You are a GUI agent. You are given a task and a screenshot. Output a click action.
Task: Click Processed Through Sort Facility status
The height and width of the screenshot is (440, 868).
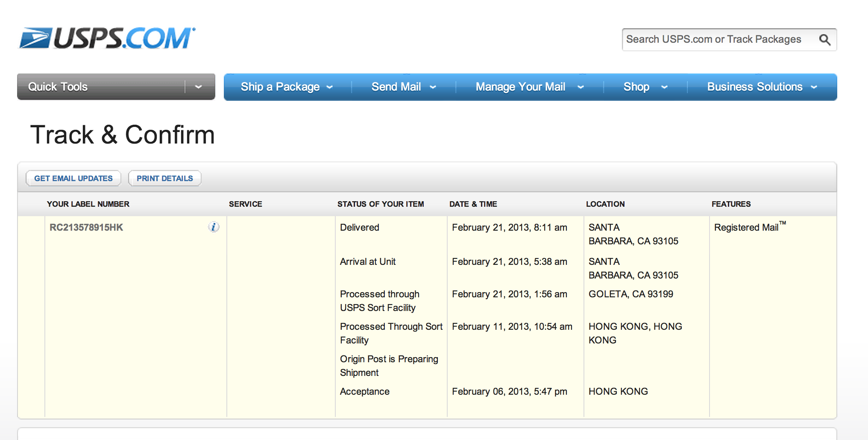(x=391, y=333)
